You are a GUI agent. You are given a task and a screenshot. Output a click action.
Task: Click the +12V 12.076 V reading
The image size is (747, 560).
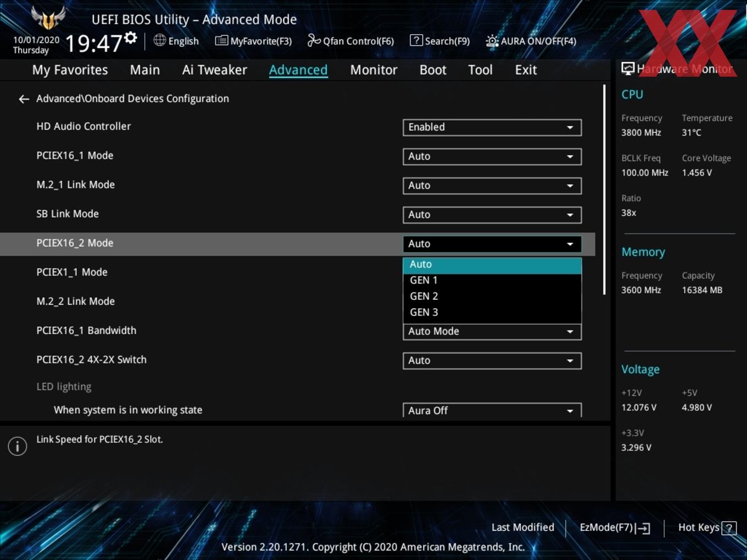pyautogui.click(x=639, y=408)
